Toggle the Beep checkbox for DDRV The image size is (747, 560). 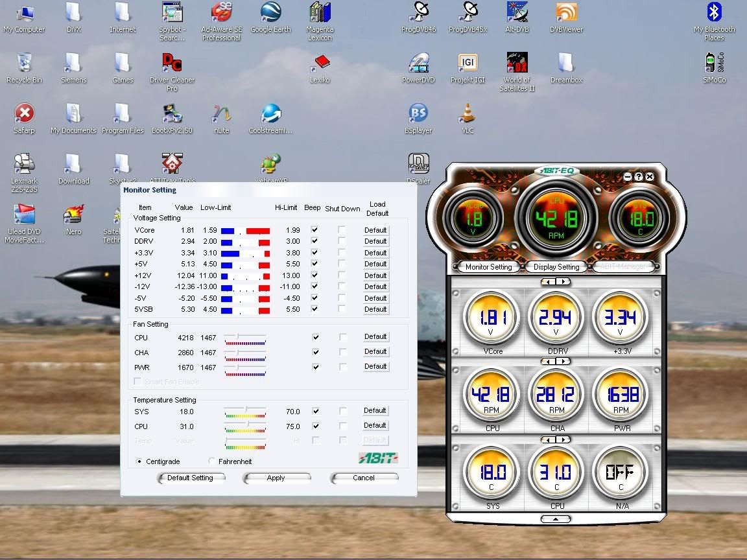pos(315,241)
